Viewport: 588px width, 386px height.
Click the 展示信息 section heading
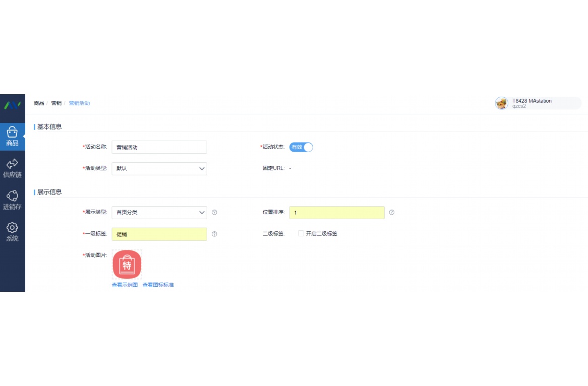click(49, 192)
